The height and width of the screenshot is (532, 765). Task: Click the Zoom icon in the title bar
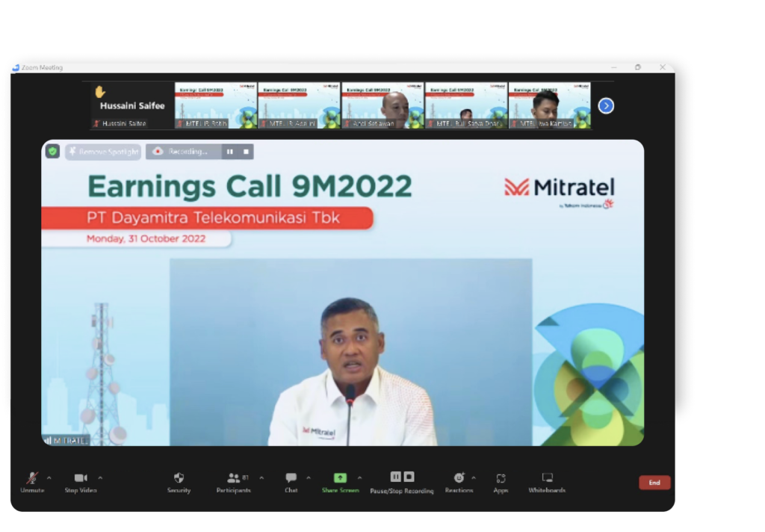16,67
